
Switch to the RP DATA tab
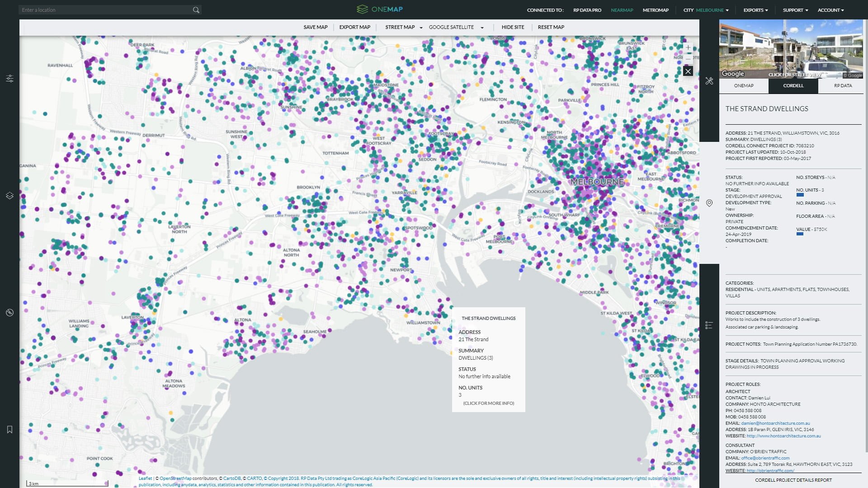click(842, 85)
